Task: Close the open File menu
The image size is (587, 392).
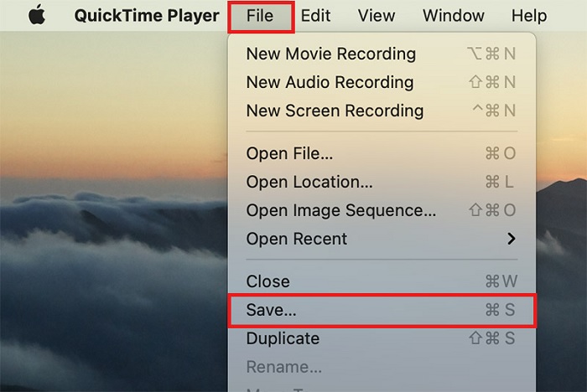Action: tap(260, 16)
